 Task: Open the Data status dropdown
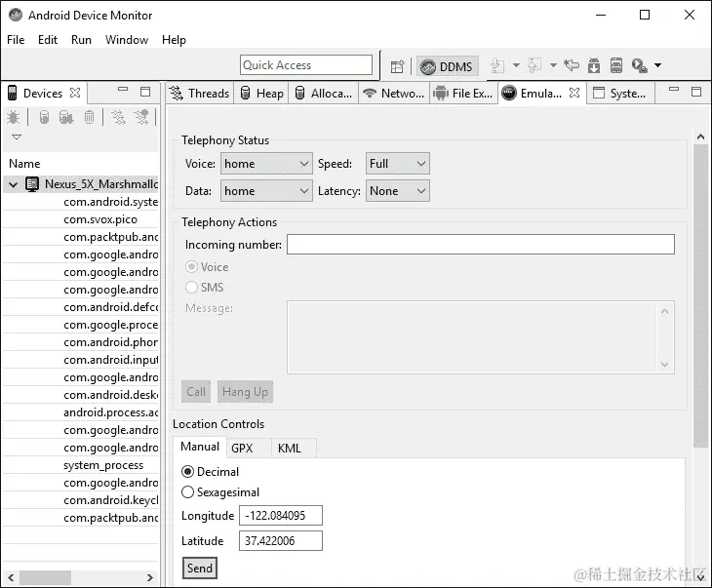click(266, 191)
